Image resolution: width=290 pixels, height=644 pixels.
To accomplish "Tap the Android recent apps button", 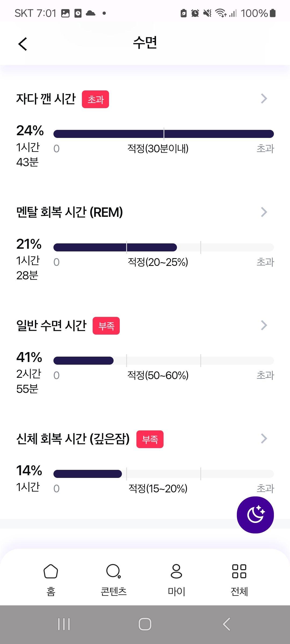I will pyautogui.click(x=64, y=624).
